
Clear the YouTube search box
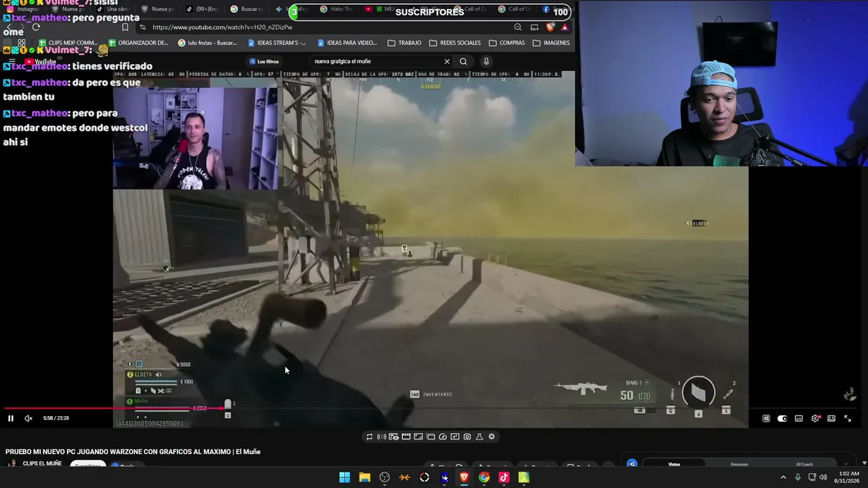[x=447, y=61]
